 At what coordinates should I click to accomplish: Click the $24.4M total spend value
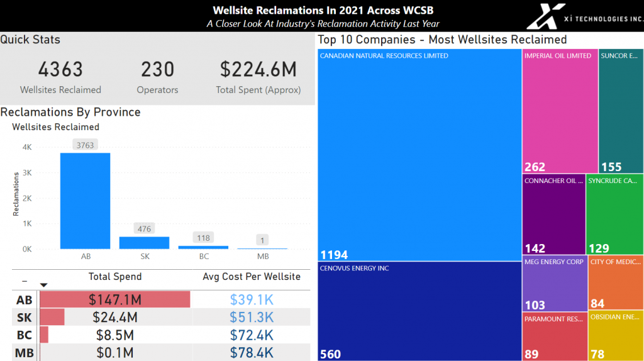tap(115, 318)
